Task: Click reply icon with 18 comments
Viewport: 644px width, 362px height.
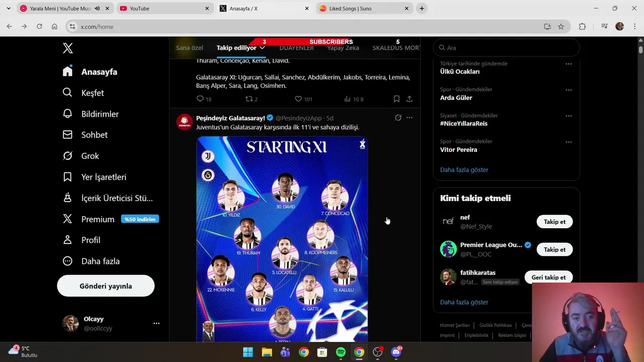Action: 200,99
